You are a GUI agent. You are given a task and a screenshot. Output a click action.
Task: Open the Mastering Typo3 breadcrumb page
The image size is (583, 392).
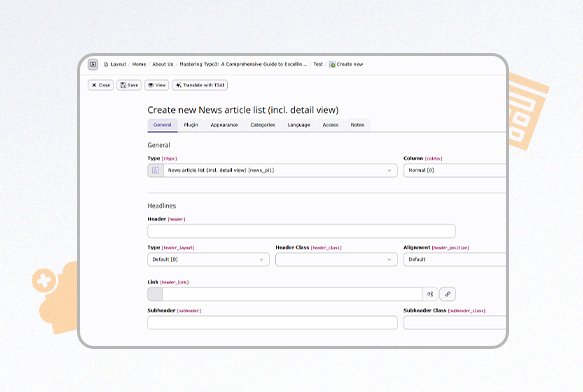244,64
